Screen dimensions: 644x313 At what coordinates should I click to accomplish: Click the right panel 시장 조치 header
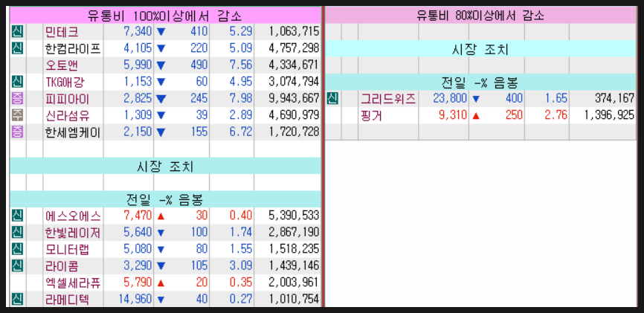point(480,49)
